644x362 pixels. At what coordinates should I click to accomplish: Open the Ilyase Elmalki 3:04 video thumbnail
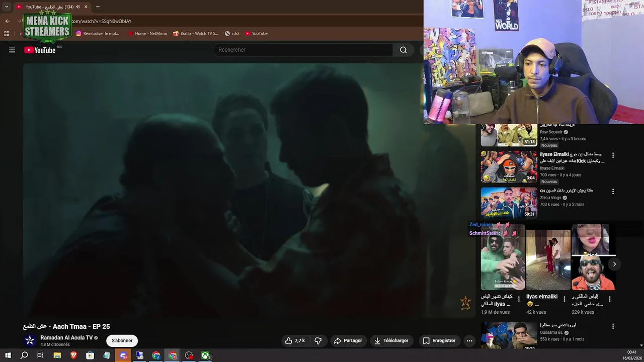(509, 166)
